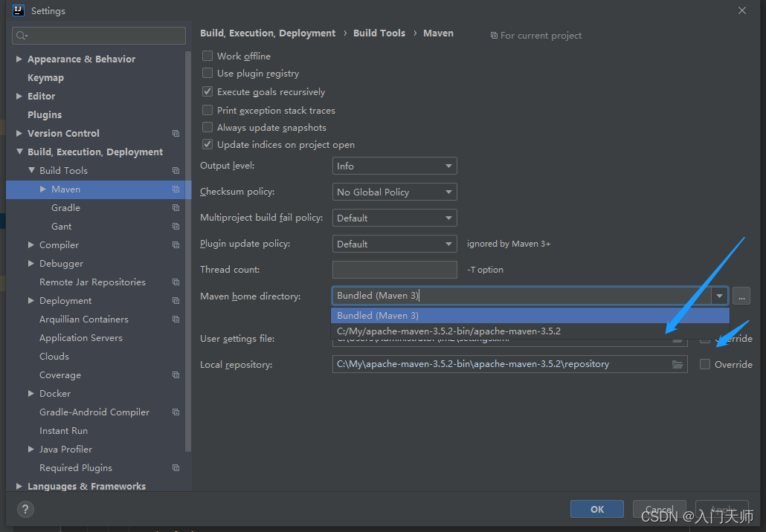This screenshot has width=766, height=532.
Task: Click the project-level icon beside Gradle-Android Compiler
Action: point(176,412)
